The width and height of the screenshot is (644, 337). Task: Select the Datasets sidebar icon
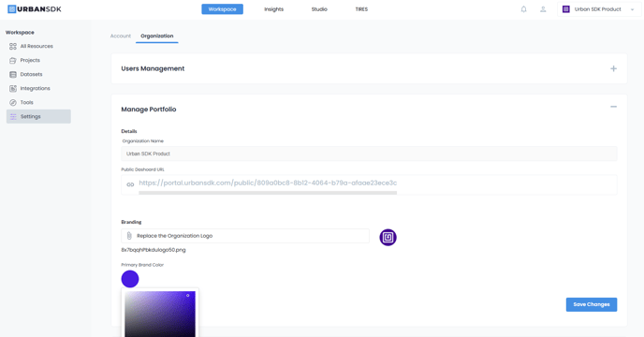point(13,74)
